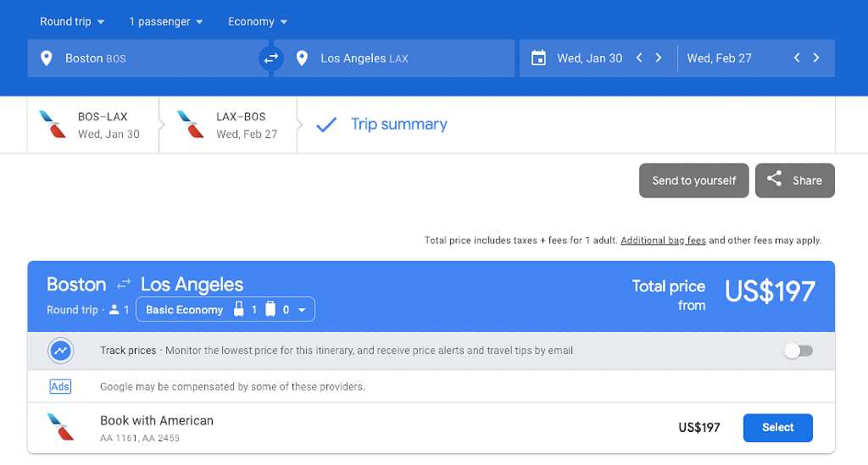Toggle the Track prices switch
The width and height of the screenshot is (868, 465).
click(x=798, y=351)
